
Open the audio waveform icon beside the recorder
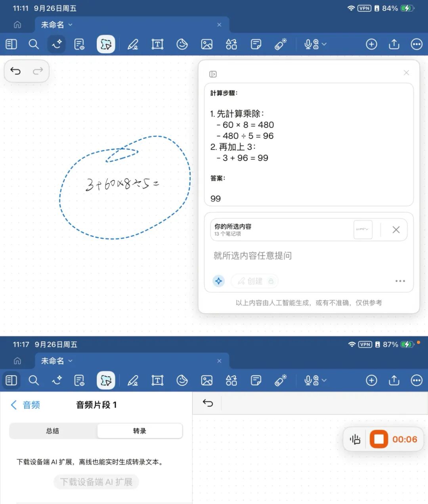click(355, 439)
